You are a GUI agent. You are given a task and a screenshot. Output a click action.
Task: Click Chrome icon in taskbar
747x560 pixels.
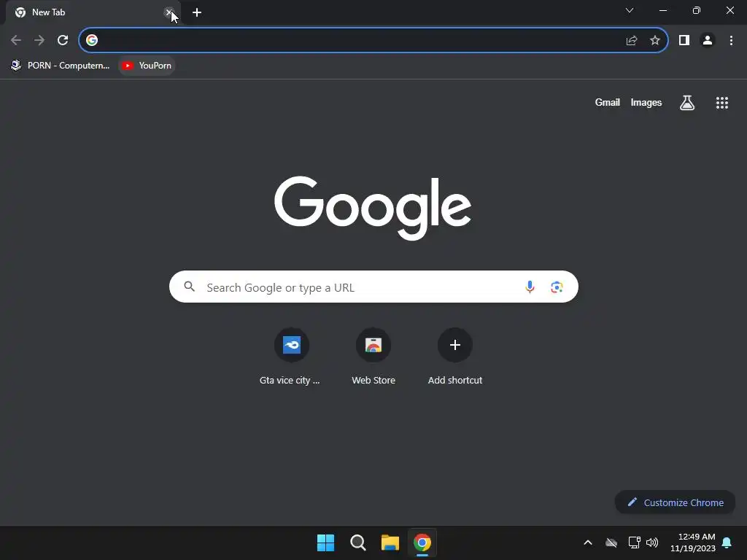coord(422,542)
